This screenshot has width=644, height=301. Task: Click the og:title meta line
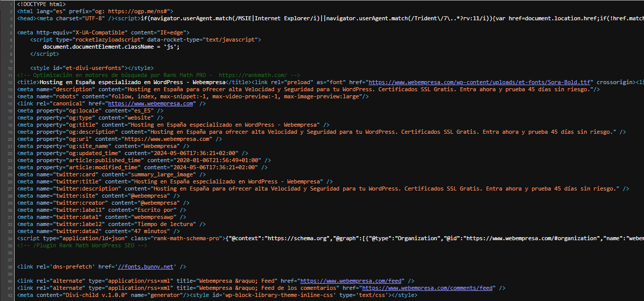tap(173, 125)
